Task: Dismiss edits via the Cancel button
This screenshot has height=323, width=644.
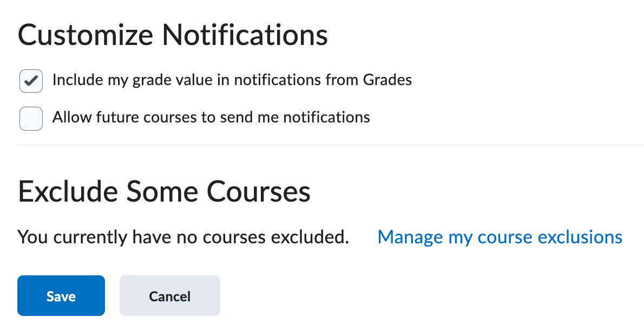Action: tap(169, 296)
